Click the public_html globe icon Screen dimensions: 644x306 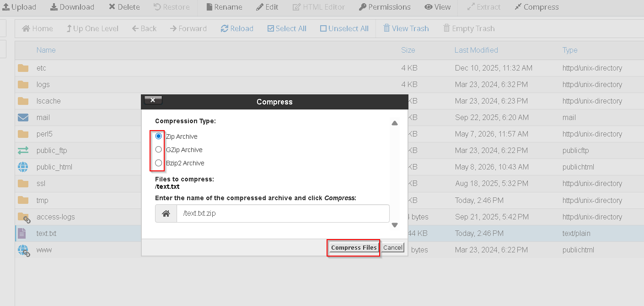[x=23, y=167]
